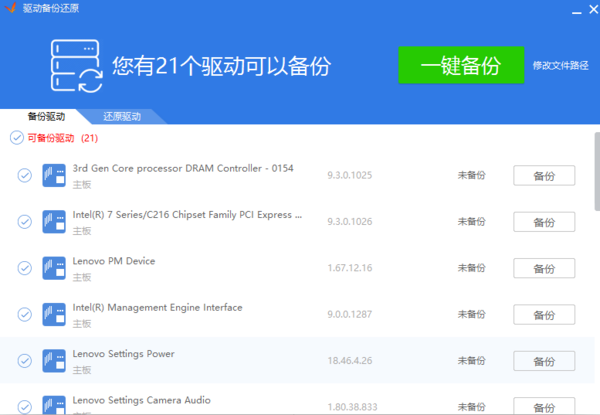Viewport: 600px width, 415px height.
Task: Click the version number 9.3.0.1025
Action: pyautogui.click(x=350, y=175)
